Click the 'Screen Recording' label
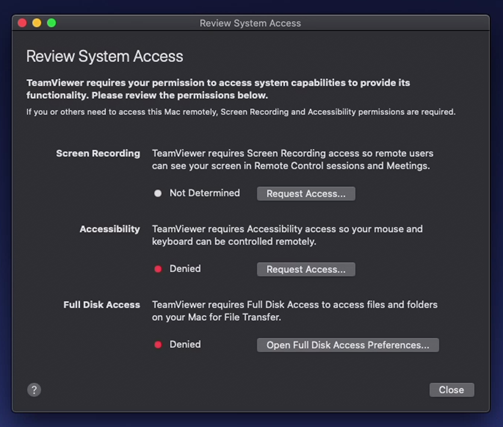 tap(98, 153)
